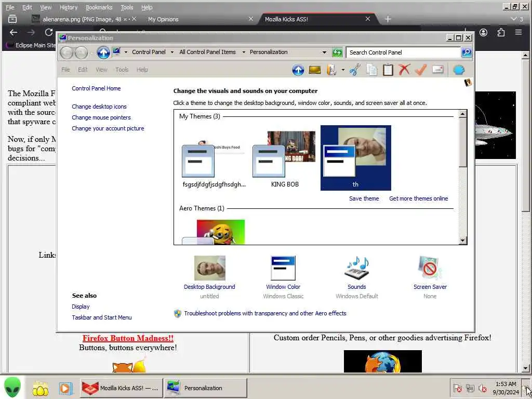The width and height of the screenshot is (532, 399).
Task: Click the orange checkmark toolbar icon
Action: 421,70
